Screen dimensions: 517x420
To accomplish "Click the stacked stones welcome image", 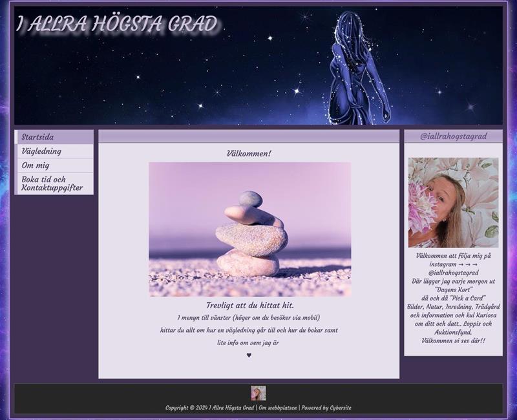I will [249, 229].
